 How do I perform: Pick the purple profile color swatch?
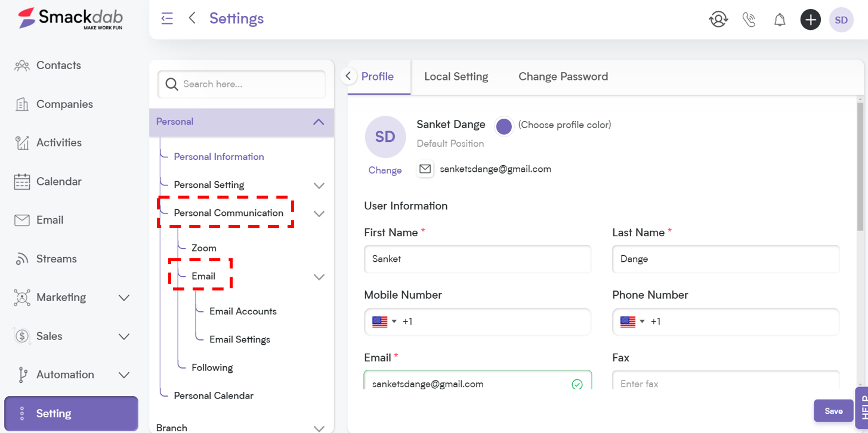coord(504,126)
